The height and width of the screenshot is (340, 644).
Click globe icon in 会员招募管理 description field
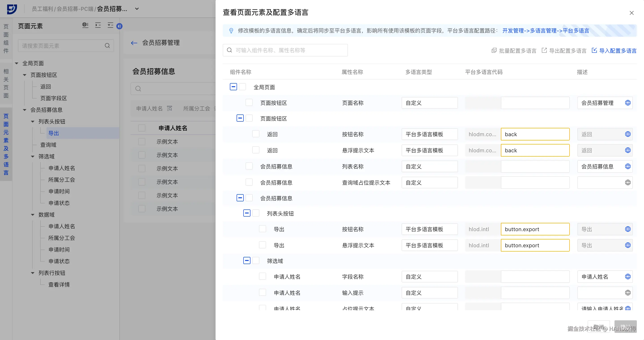(627, 103)
